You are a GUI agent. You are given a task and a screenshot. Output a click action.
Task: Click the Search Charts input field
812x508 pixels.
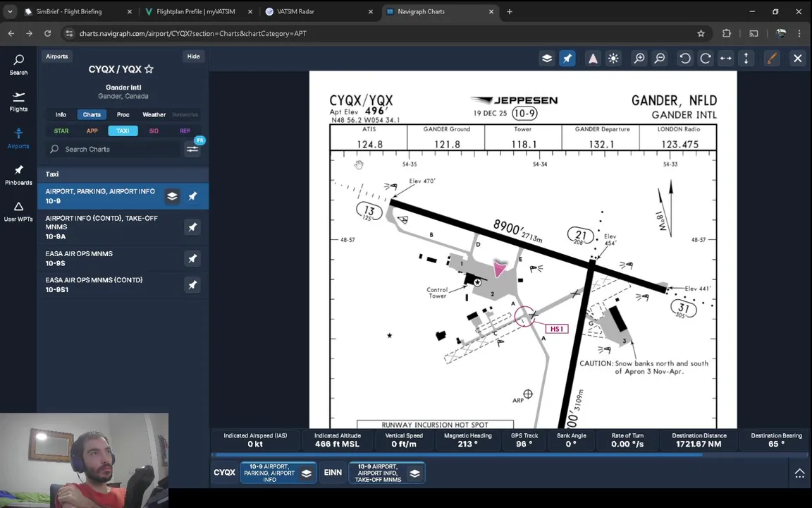[113, 150]
